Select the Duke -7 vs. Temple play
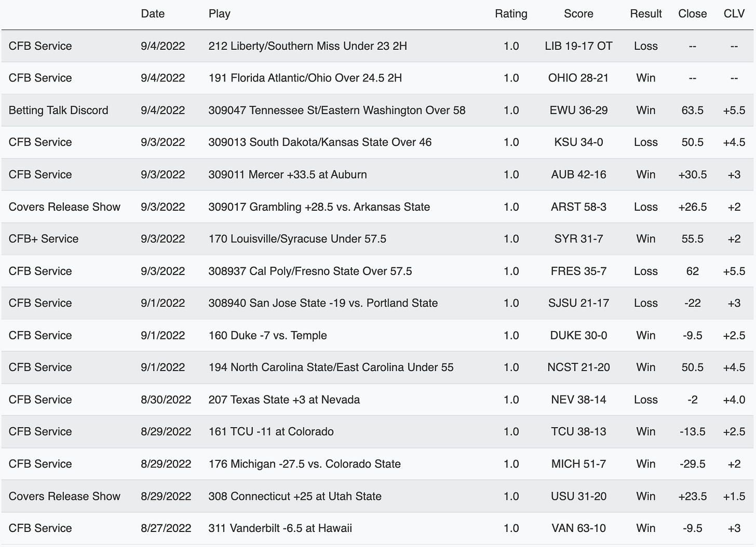 point(268,336)
